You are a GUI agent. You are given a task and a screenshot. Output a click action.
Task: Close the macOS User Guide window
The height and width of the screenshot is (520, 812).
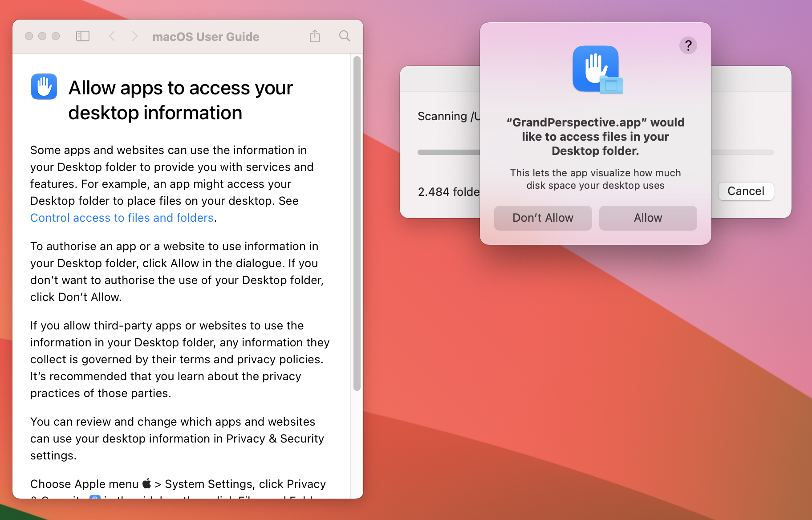point(29,36)
